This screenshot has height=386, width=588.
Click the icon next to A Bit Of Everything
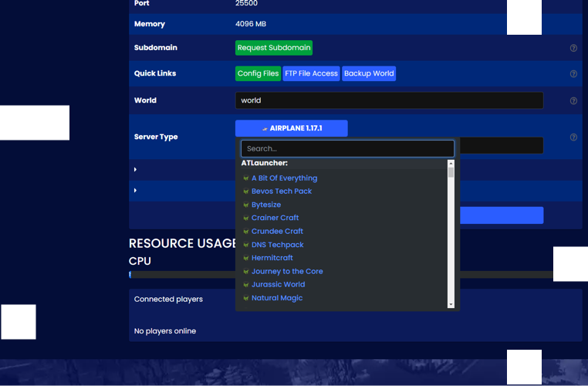tap(246, 178)
